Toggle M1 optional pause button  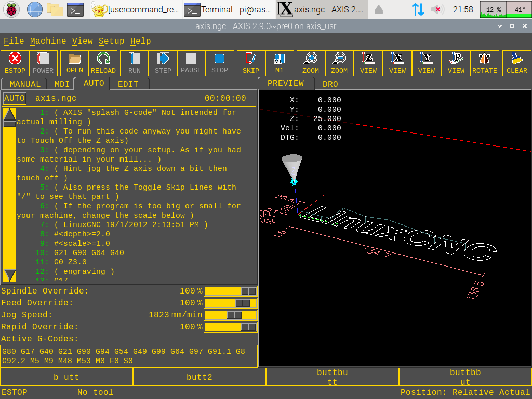pos(280,63)
